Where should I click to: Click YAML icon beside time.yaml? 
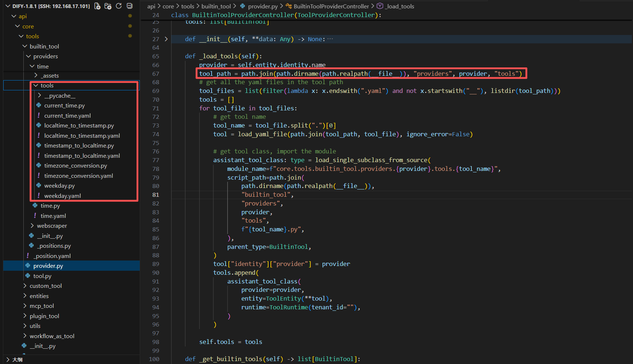coord(35,216)
